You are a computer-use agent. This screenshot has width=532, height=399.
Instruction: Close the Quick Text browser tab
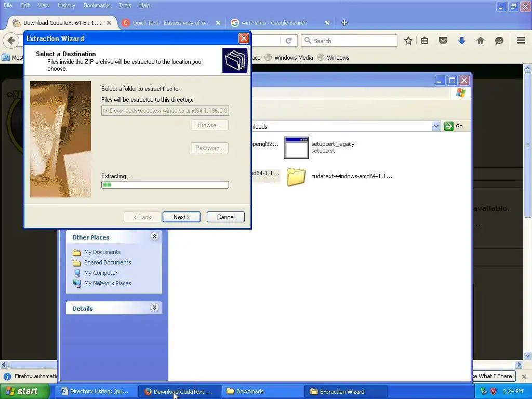click(x=218, y=23)
